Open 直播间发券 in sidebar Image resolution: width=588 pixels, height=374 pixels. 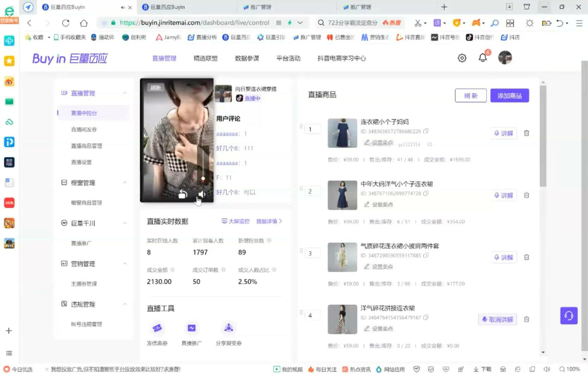[x=84, y=129]
